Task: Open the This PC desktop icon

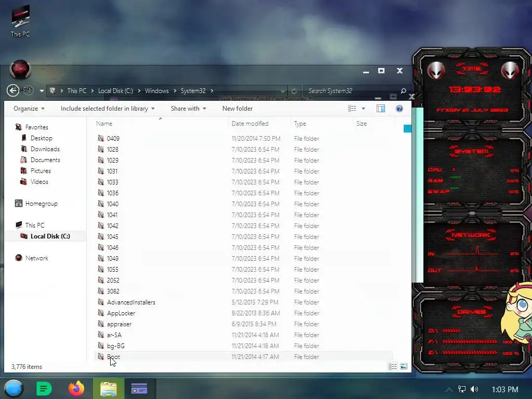Action: tap(20, 21)
